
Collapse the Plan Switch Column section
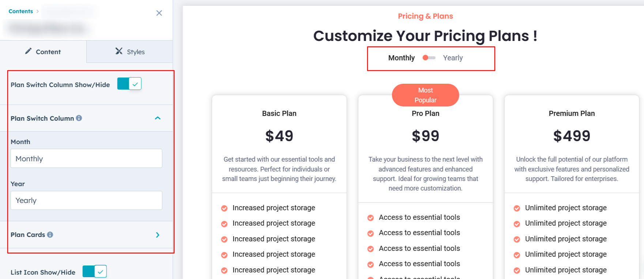click(x=158, y=118)
